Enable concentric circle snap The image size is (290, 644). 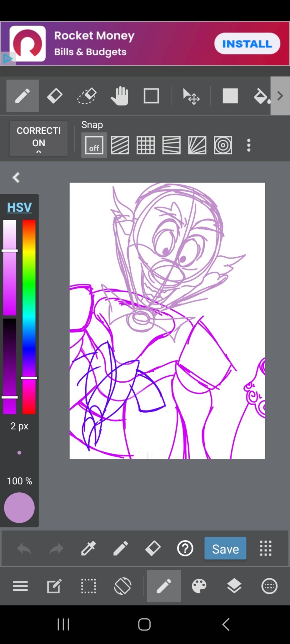pyautogui.click(x=223, y=145)
